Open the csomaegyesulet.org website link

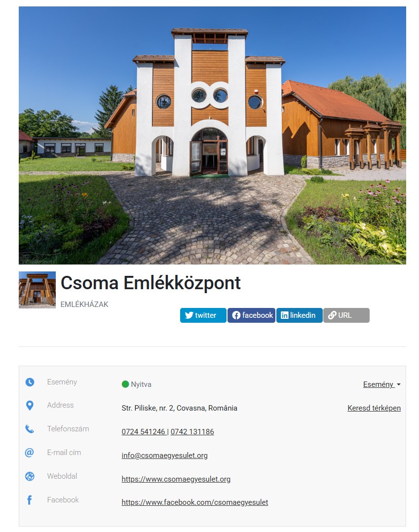[176, 479]
